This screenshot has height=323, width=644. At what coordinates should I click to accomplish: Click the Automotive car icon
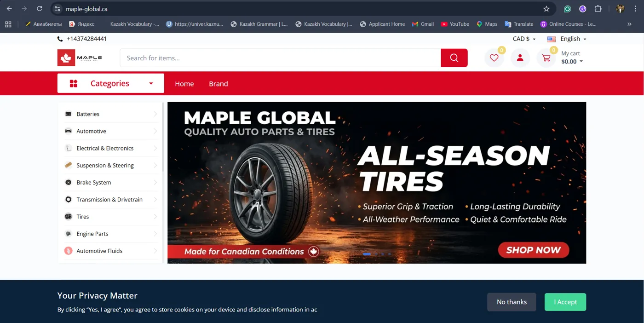(x=68, y=131)
